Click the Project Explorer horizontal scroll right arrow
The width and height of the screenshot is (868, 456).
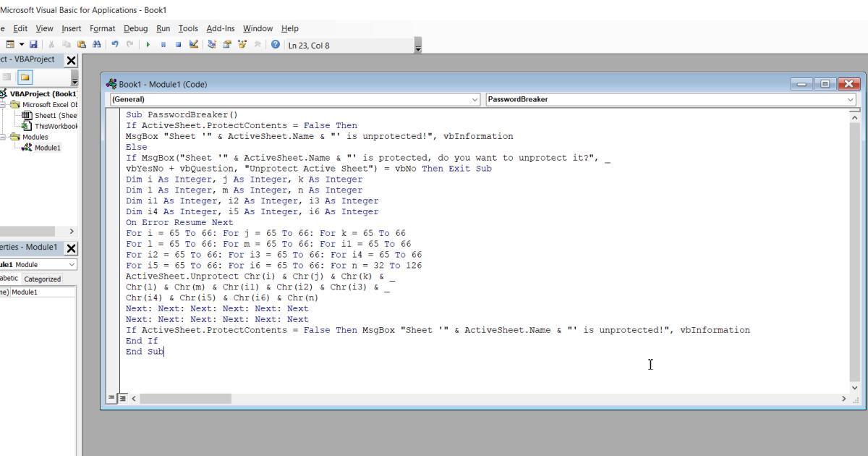tap(71, 231)
